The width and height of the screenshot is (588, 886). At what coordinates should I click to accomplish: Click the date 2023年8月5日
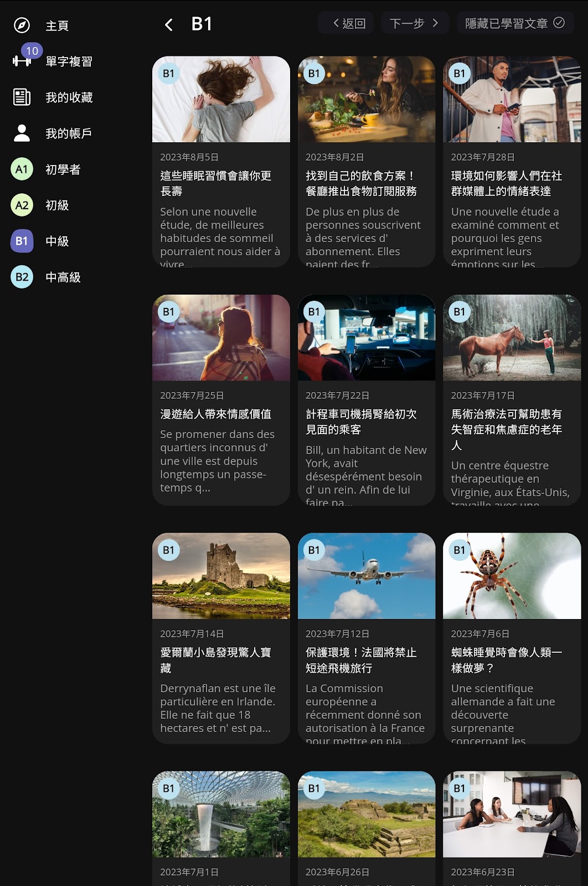click(189, 157)
